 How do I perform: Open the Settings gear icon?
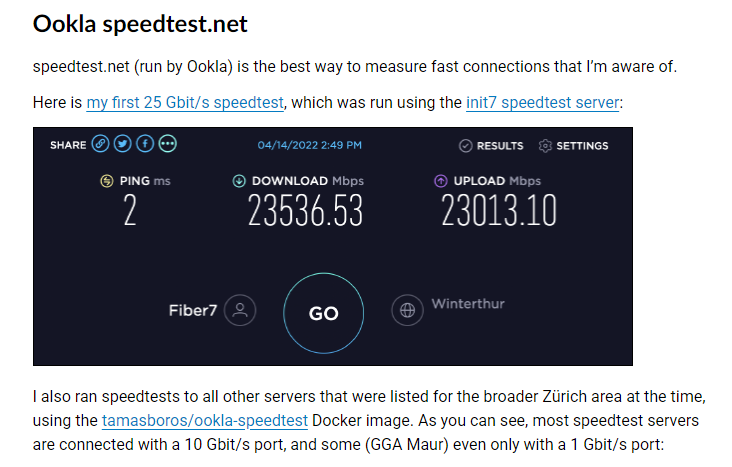pyautogui.click(x=545, y=146)
